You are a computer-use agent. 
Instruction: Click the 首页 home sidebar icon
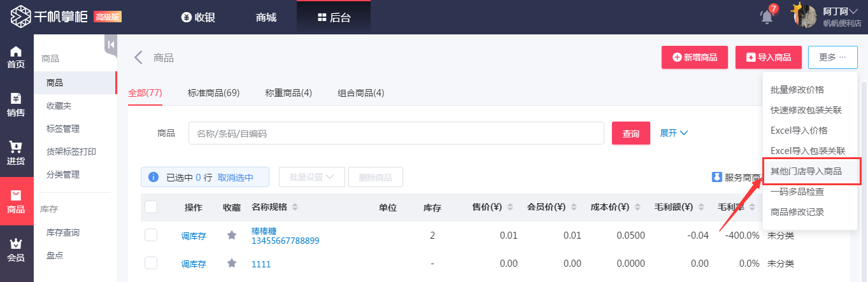pos(16,57)
